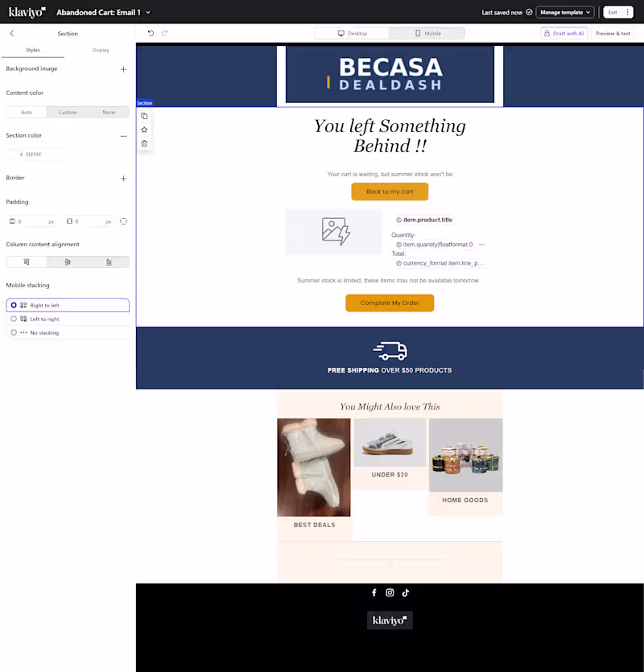Add a border with plus icon
Image resolution: width=644 pixels, height=672 pixels.
point(123,179)
